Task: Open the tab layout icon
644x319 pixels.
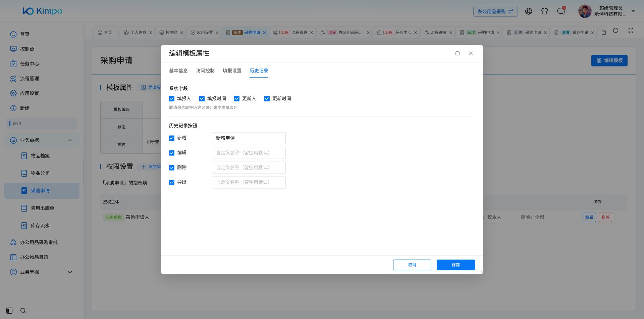Action: tap(604, 33)
